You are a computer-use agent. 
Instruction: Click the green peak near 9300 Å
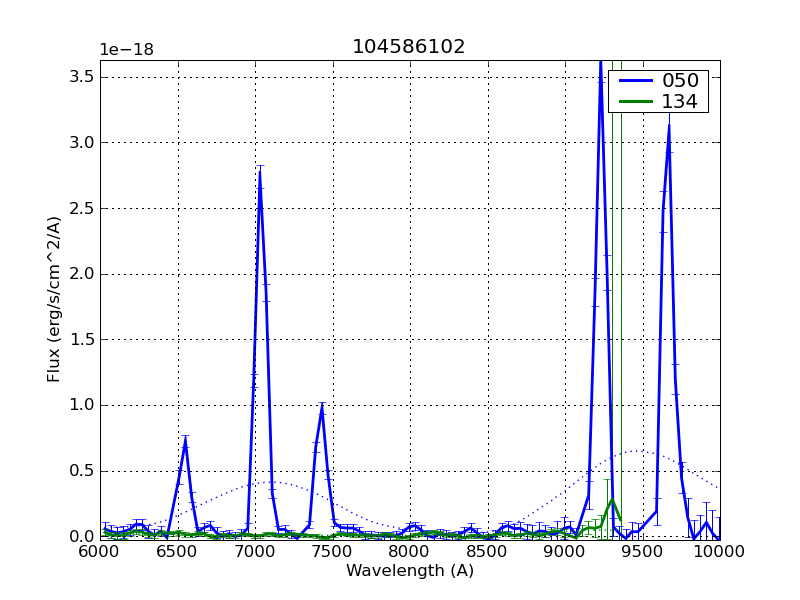coord(611,499)
